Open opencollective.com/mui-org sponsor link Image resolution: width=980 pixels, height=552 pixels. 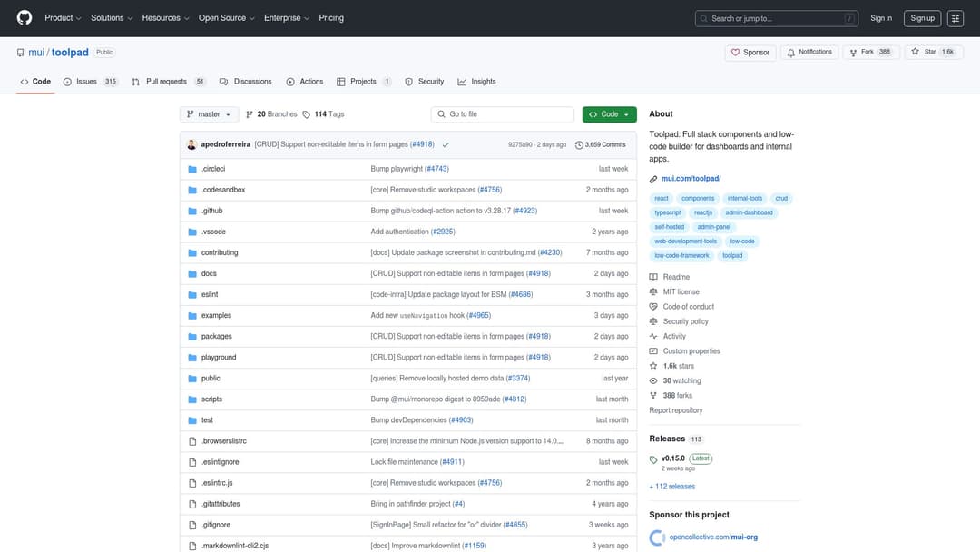coord(713,537)
